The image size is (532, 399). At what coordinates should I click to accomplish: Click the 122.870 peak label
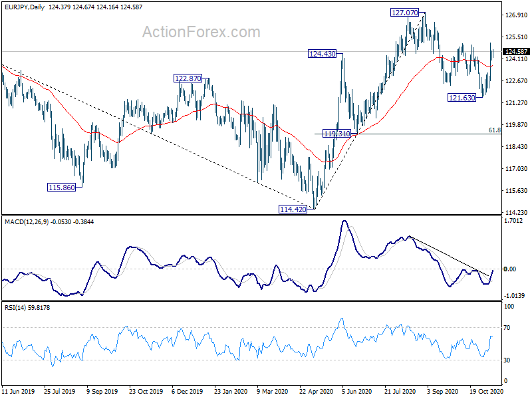point(188,78)
